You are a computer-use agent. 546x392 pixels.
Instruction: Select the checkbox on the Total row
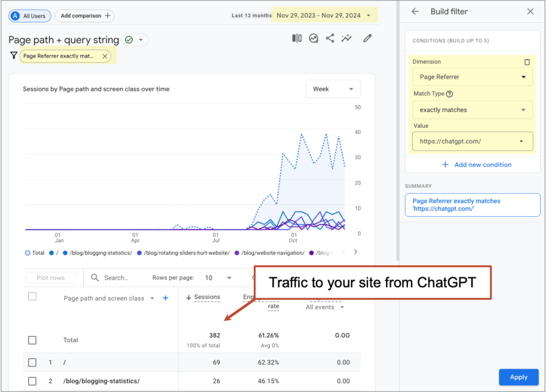(32, 340)
